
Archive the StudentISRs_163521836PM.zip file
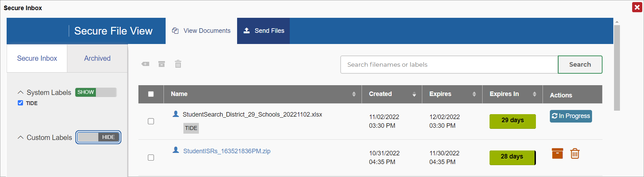[x=557, y=153]
